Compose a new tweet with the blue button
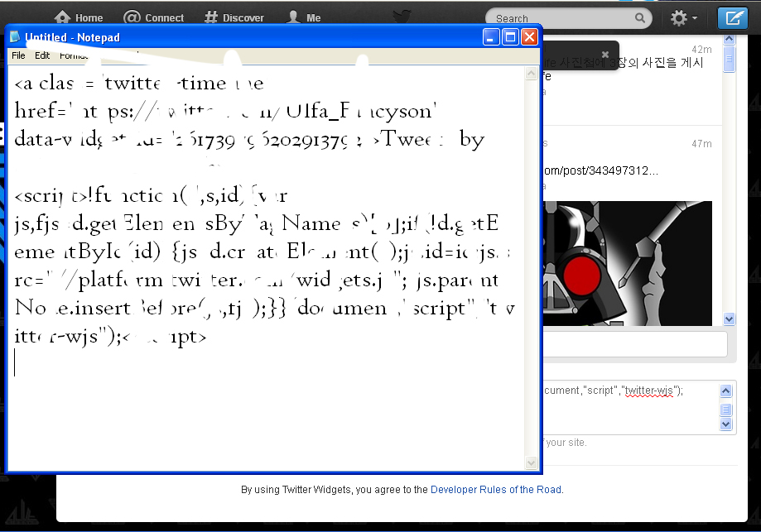Screen dimensions: 761x532 point(733,18)
